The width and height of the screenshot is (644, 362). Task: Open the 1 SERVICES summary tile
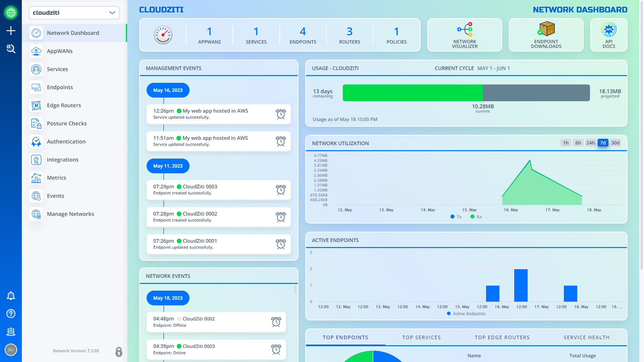[256, 35]
